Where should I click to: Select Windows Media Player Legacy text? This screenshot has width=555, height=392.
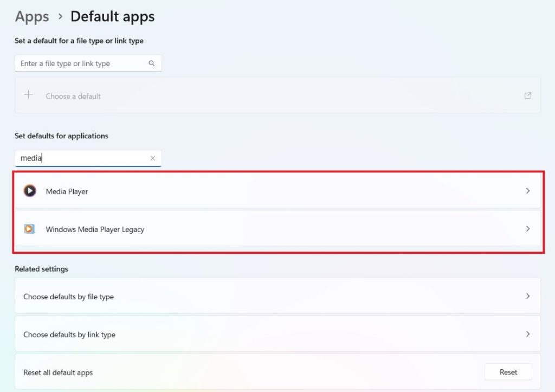pos(95,229)
